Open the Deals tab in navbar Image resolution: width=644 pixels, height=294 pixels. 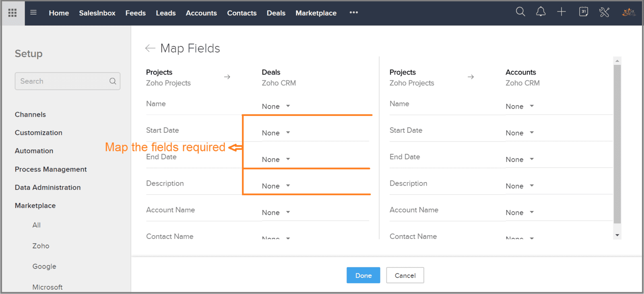pyautogui.click(x=276, y=13)
